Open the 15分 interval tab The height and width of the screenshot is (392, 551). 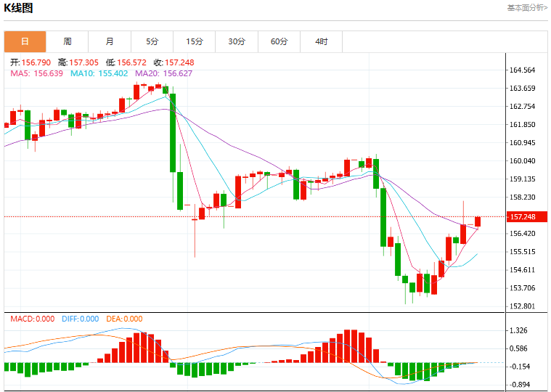pos(195,41)
